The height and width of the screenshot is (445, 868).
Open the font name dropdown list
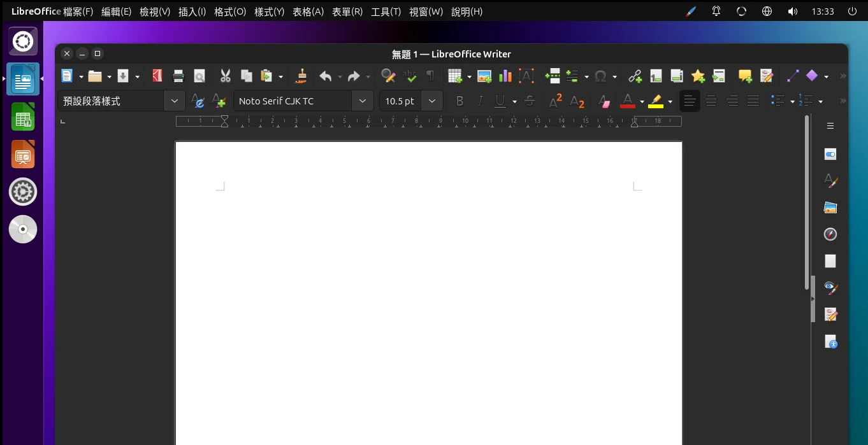pyautogui.click(x=362, y=101)
